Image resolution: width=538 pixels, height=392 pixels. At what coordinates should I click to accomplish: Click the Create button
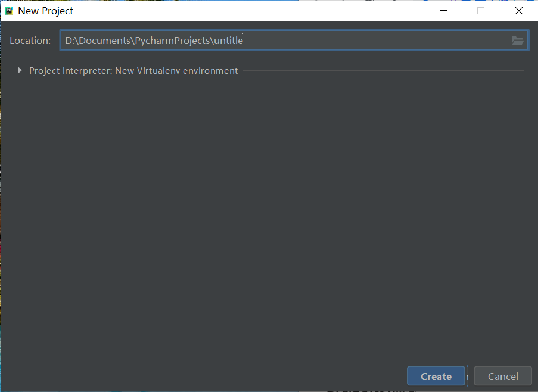click(436, 377)
